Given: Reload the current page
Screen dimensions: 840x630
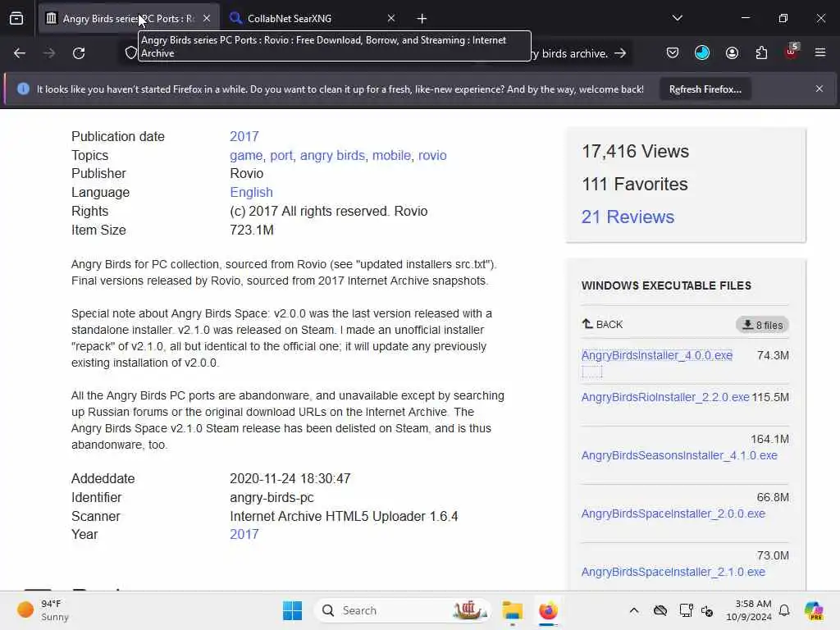Looking at the screenshot, I should click(x=79, y=53).
